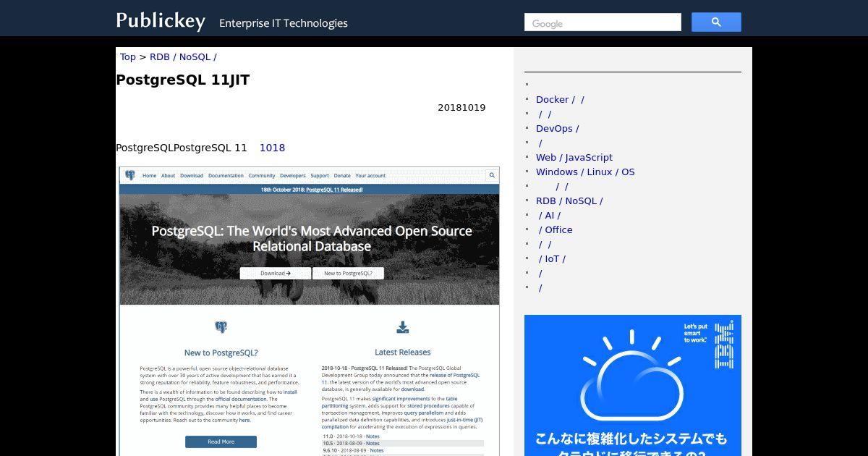Click Your account menu in PostgreSQL screenshot

pyautogui.click(x=370, y=176)
